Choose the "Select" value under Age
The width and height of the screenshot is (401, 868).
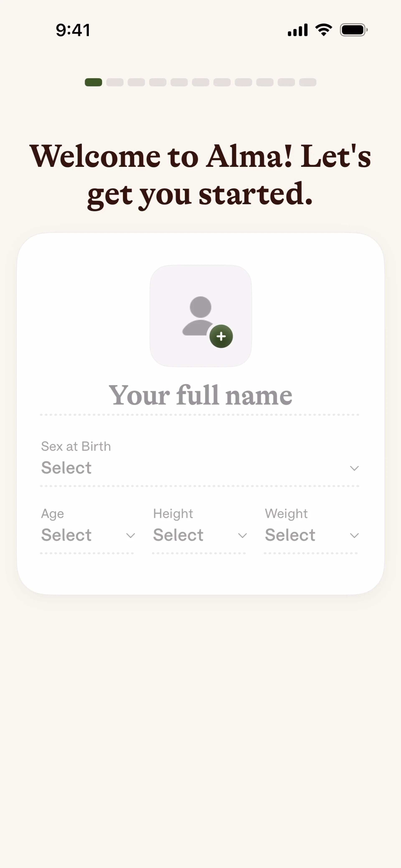66,535
